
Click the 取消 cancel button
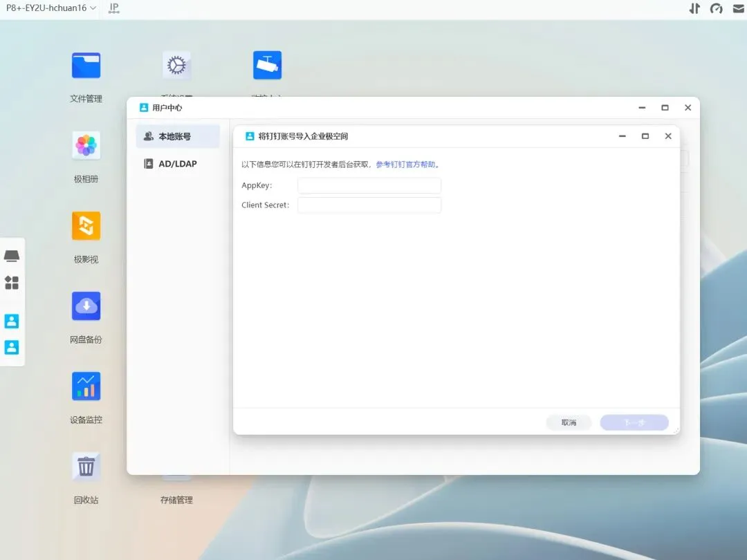click(x=569, y=422)
